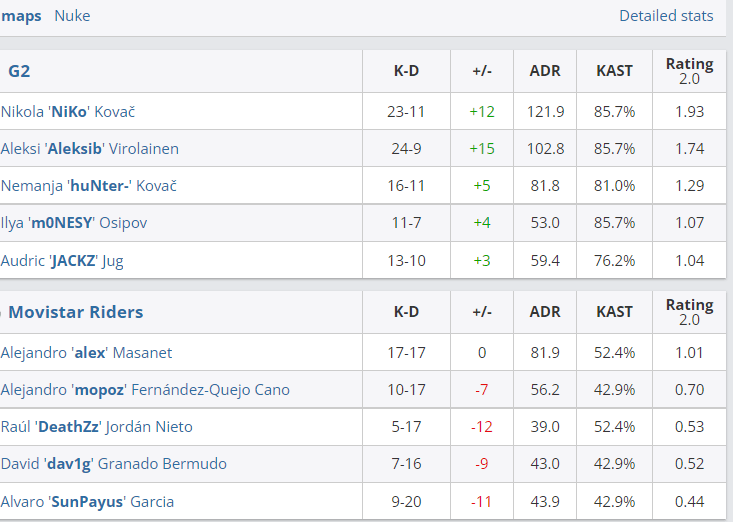This screenshot has width=733, height=522.
Task: Open alex Masanet's player profile
Action: (86, 352)
